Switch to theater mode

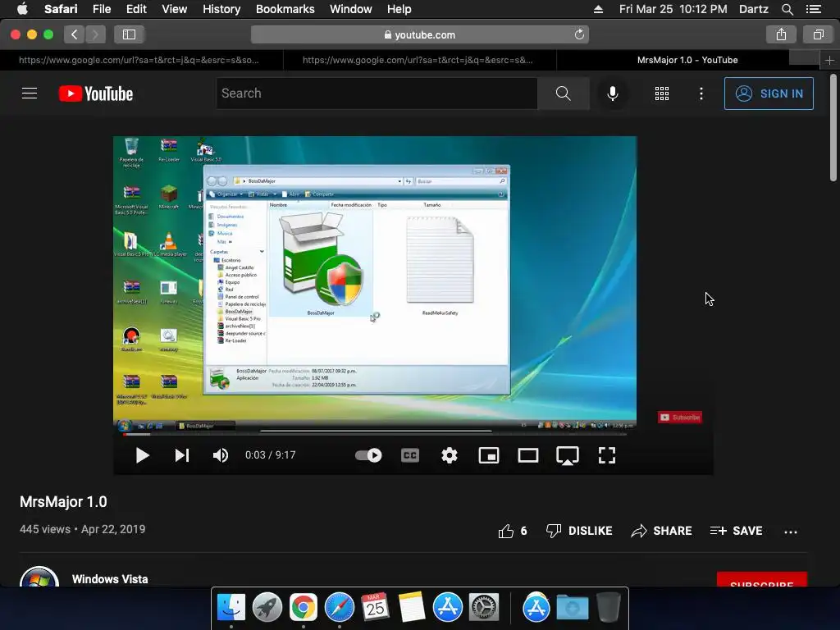point(528,455)
